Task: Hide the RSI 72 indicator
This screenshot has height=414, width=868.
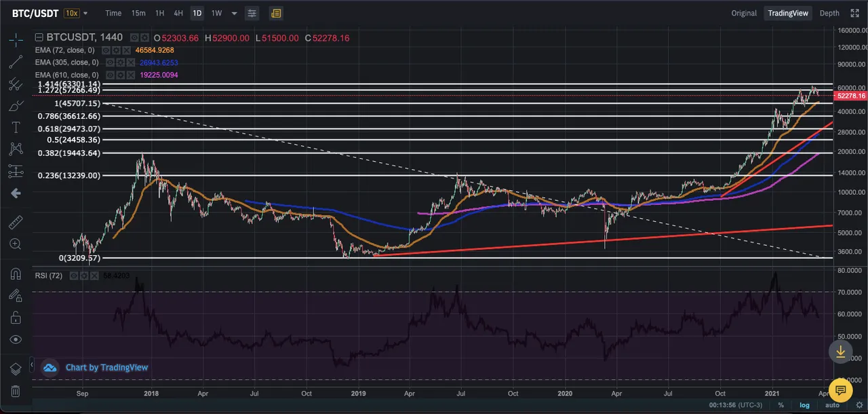Action: pyautogui.click(x=74, y=276)
